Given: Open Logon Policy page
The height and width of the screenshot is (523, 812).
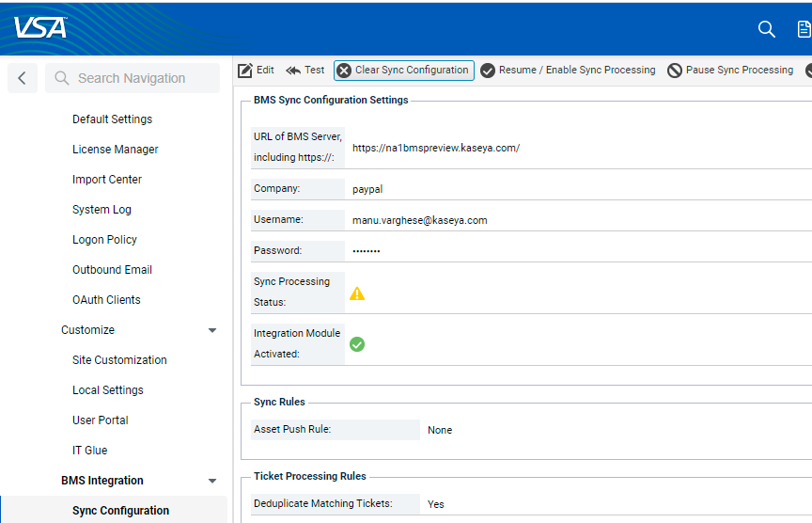Looking at the screenshot, I should point(104,240).
